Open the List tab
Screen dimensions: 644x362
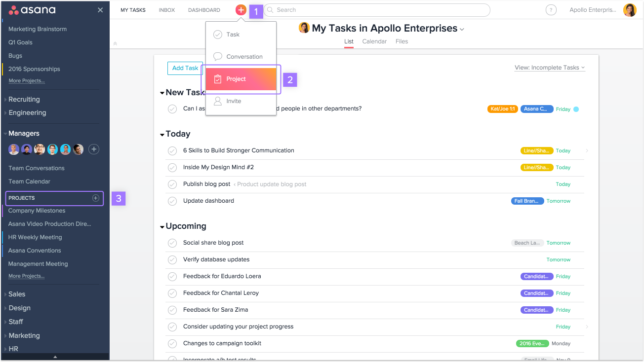[x=349, y=41]
